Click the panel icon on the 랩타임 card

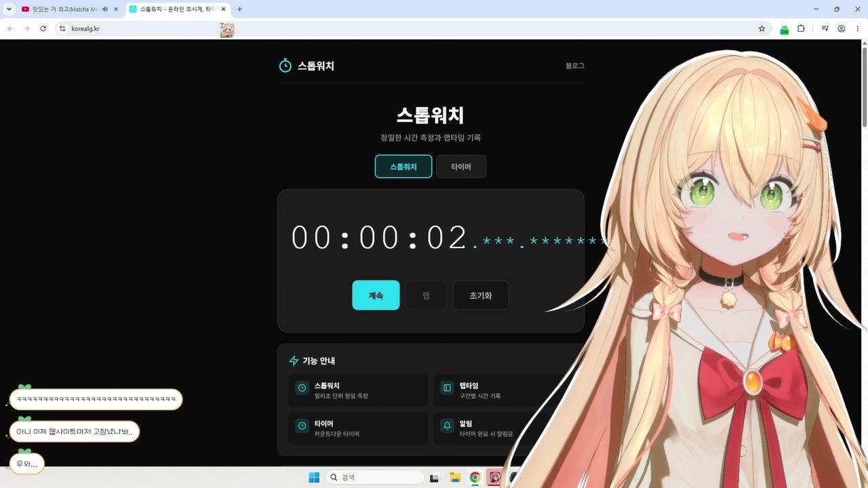(x=447, y=388)
